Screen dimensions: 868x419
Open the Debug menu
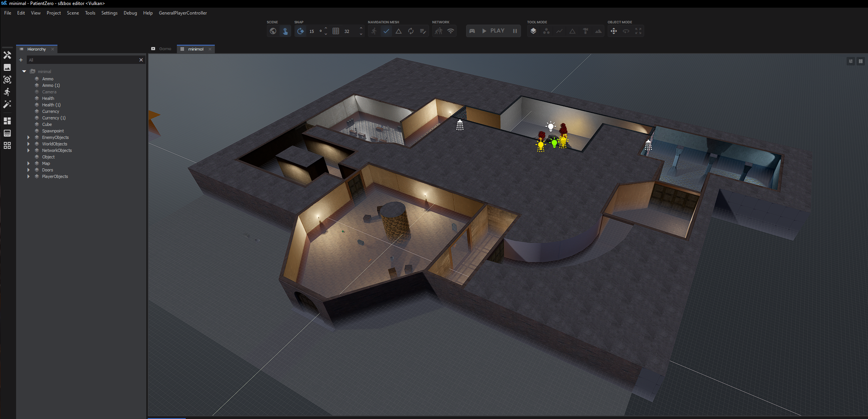130,13
